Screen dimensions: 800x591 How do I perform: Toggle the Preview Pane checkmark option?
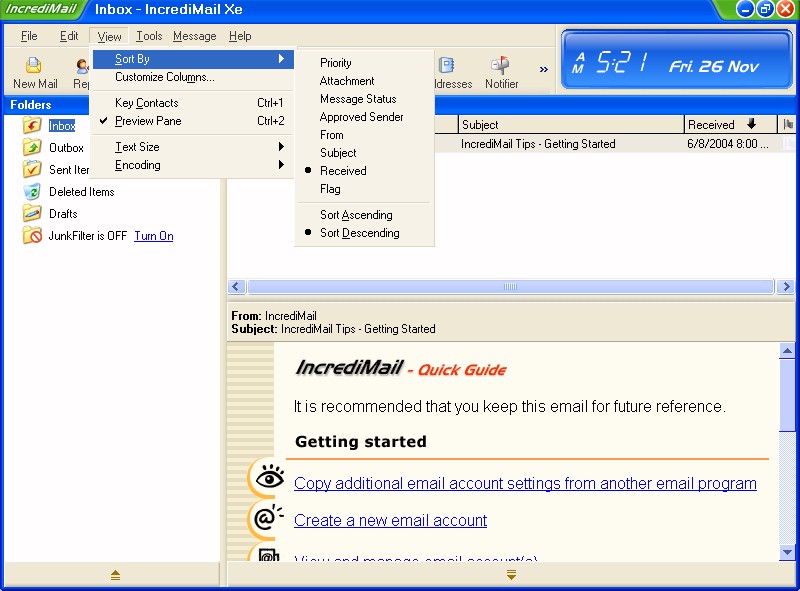[148, 121]
